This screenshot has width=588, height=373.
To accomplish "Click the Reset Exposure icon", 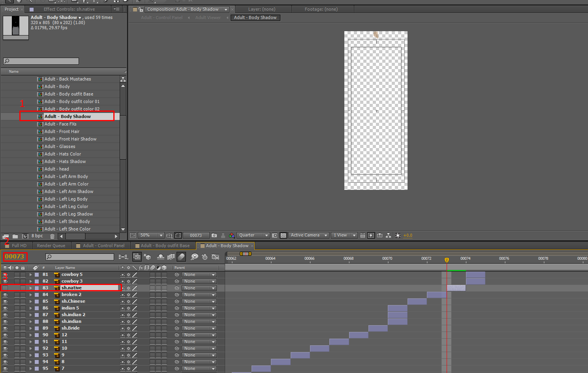I will (x=398, y=235).
